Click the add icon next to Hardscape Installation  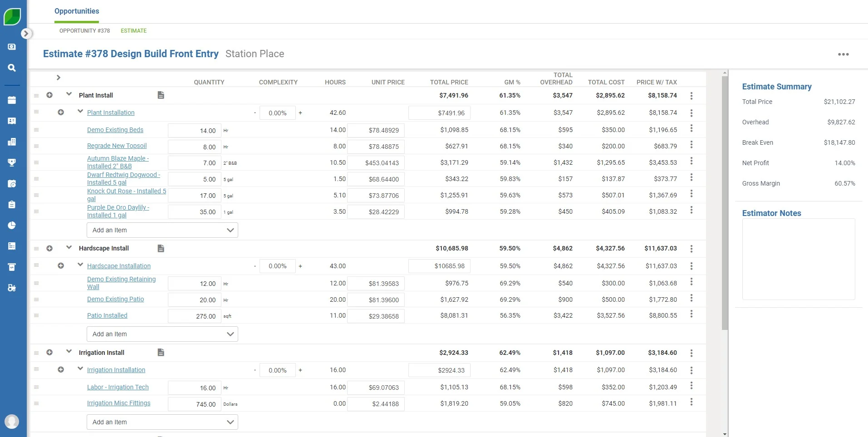61,266
